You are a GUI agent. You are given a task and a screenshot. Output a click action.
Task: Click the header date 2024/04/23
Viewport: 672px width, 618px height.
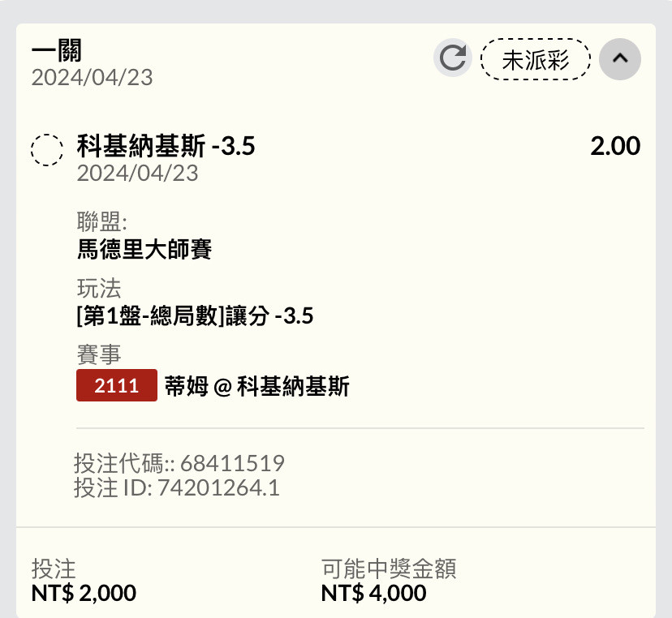click(93, 78)
